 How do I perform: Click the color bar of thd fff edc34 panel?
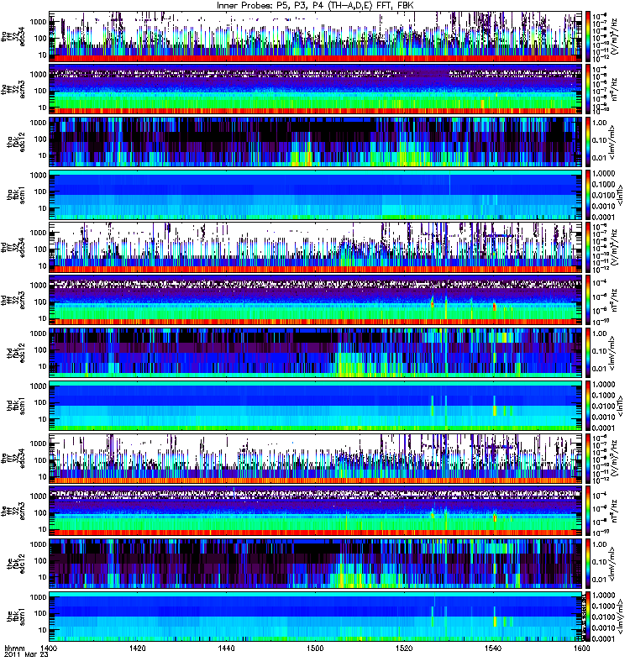click(587, 248)
